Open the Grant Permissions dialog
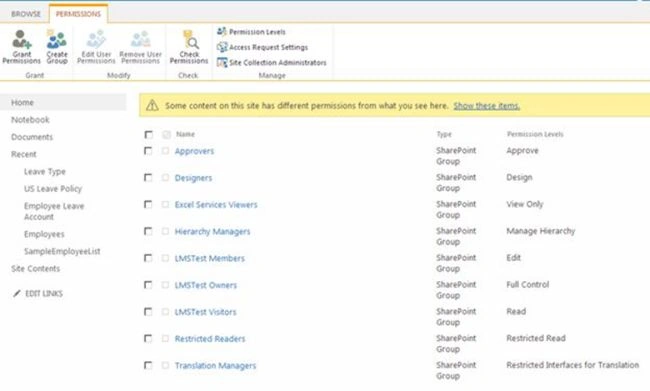This screenshot has height=391, width=650. point(22,46)
